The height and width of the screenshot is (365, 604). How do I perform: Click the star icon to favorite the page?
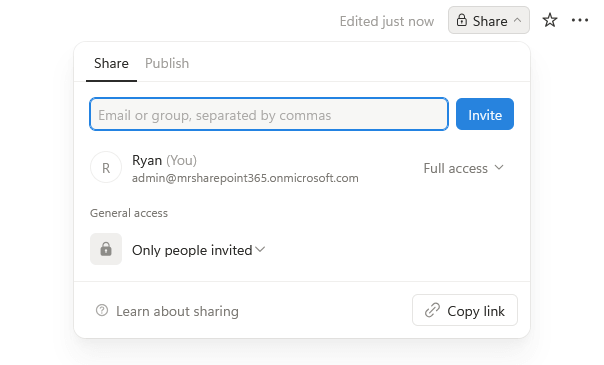point(550,20)
